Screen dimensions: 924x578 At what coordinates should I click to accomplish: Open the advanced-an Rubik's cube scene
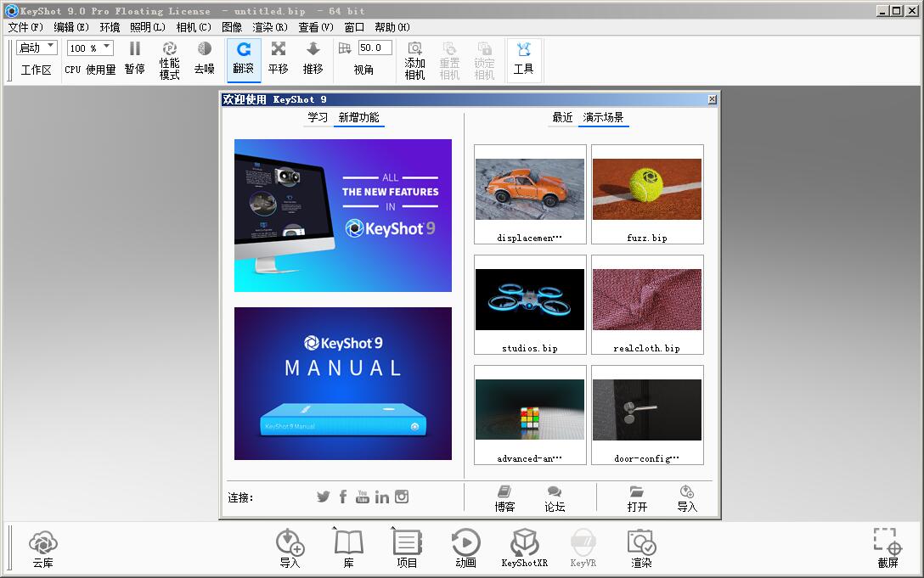click(x=530, y=415)
